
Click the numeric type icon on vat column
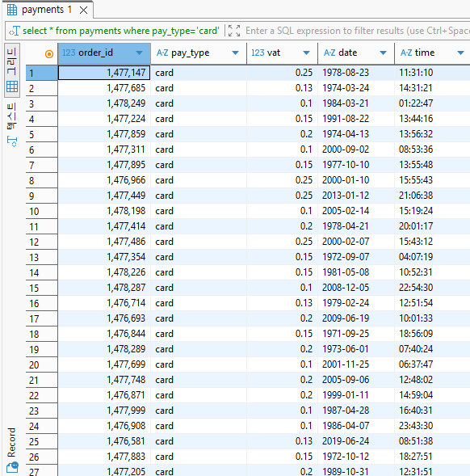pyautogui.click(x=258, y=53)
